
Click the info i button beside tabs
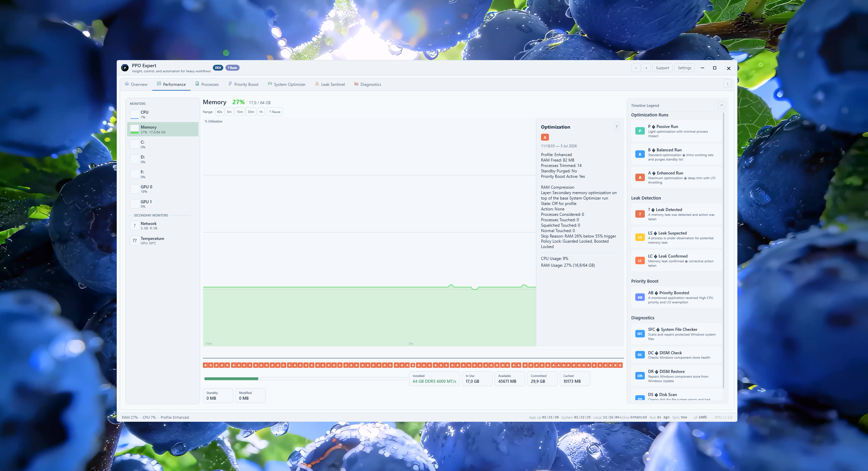pos(727,84)
